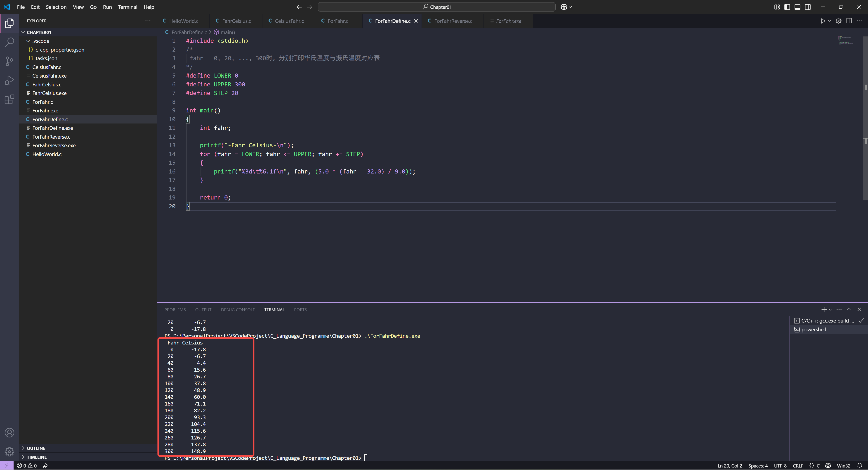Toggle the secondary side bar visibility
The width and height of the screenshot is (868, 470).
(808, 7)
